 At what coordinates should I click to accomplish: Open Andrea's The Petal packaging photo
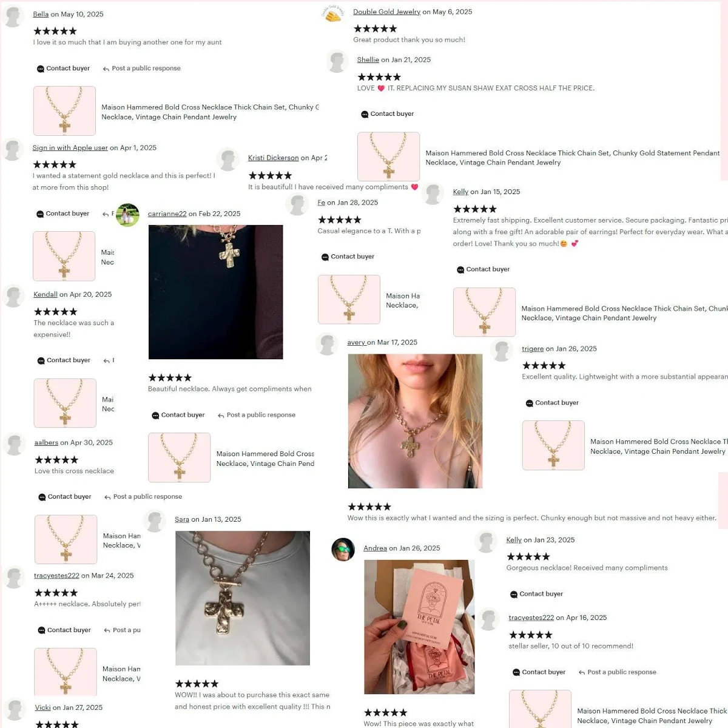[x=419, y=627]
